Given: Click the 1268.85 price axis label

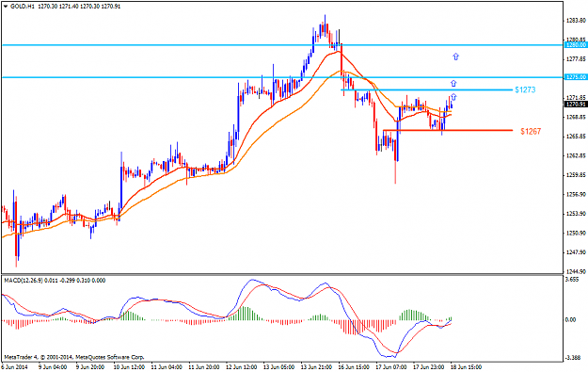Looking at the screenshot, I should coord(576,117).
